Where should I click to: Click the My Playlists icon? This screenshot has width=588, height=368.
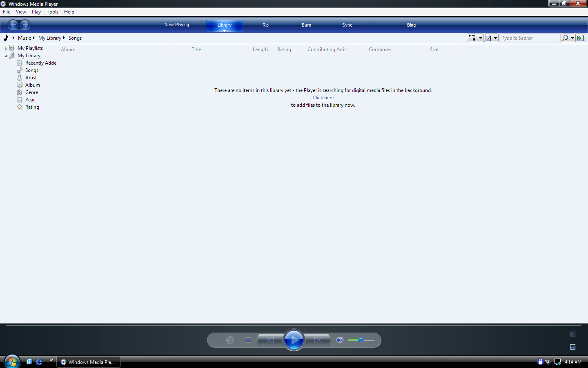(x=12, y=48)
